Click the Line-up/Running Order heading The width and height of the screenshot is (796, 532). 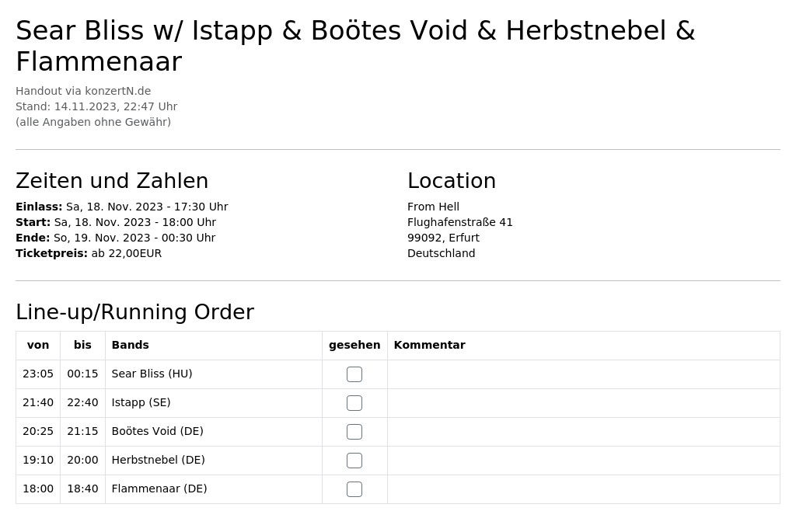point(134,312)
